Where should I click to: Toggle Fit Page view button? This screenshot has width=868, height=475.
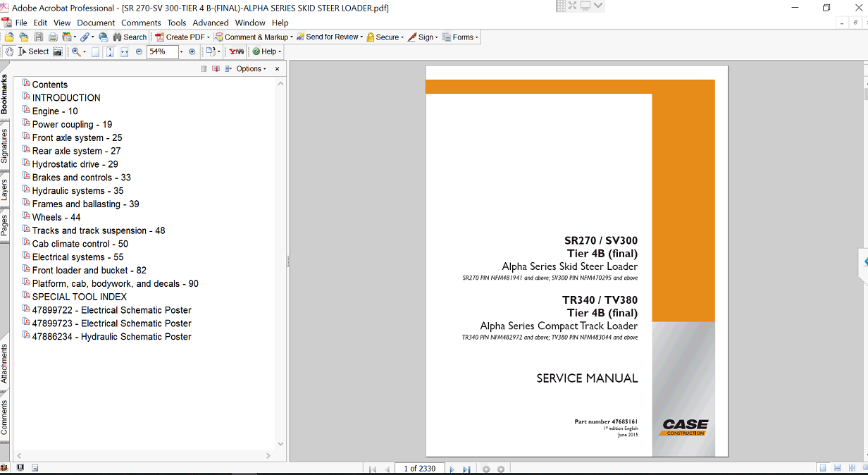pos(110,51)
